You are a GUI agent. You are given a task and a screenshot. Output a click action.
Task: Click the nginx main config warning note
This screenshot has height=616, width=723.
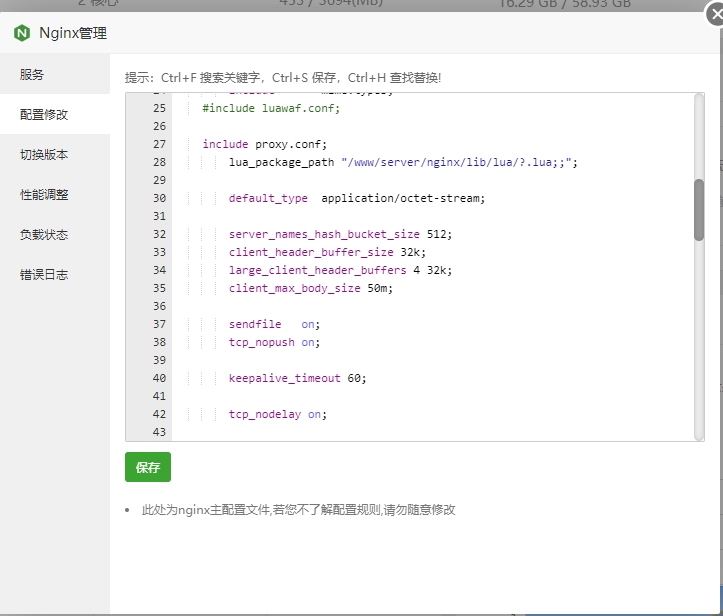click(298, 509)
